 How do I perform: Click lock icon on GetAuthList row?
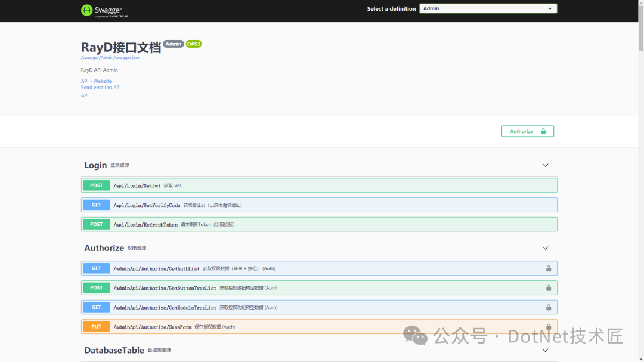549,268
